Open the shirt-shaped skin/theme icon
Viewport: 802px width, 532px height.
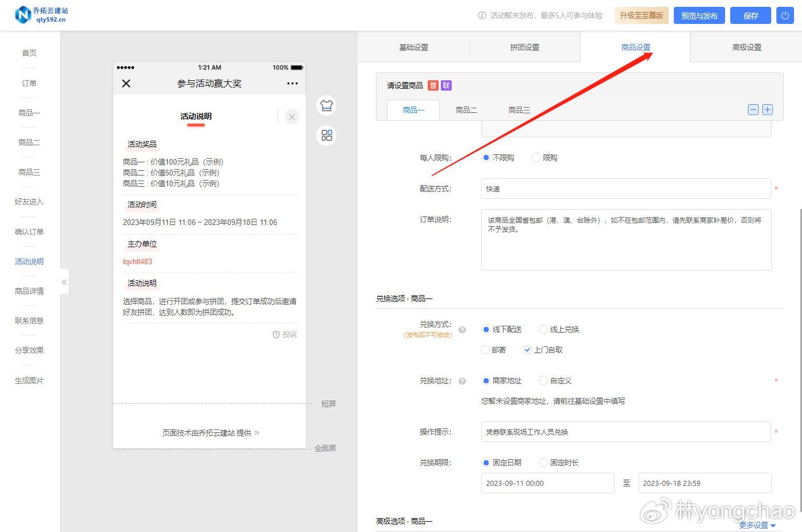coord(326,105)
